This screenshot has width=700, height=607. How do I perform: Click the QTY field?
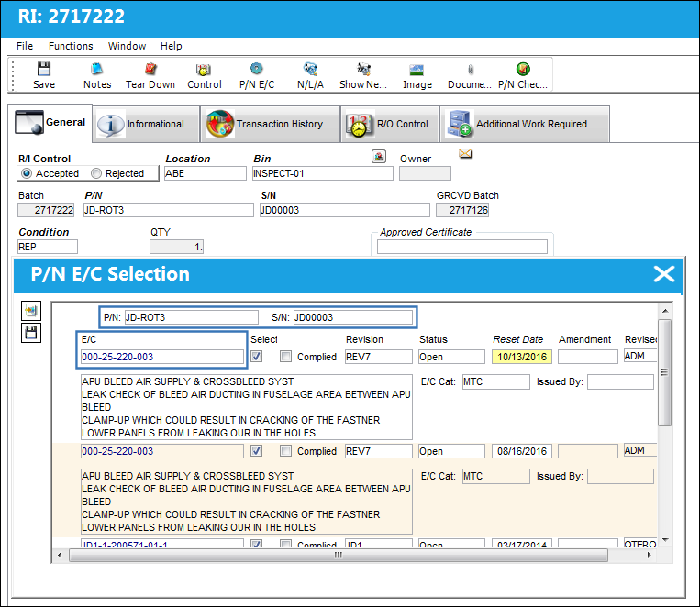point(176,247)
